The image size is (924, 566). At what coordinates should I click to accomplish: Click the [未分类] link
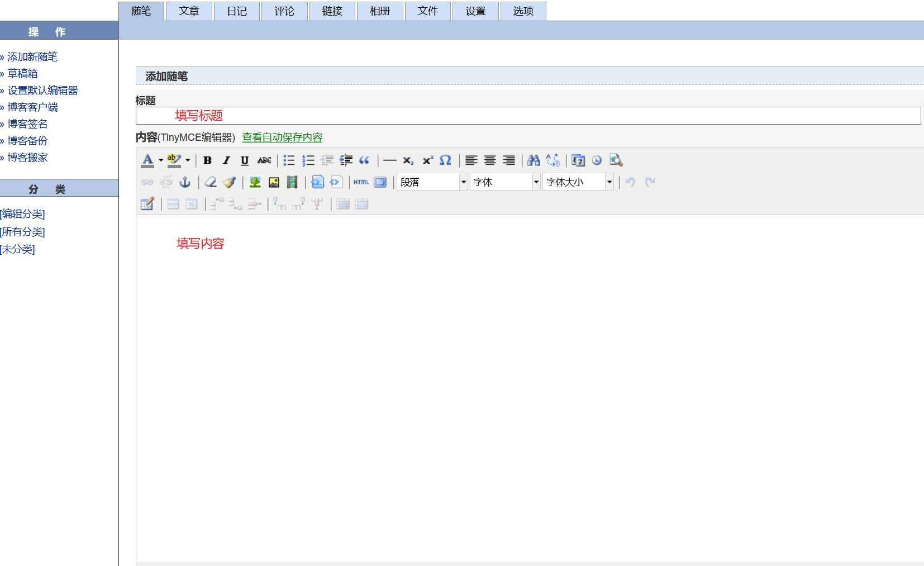(x=17, y=249)
